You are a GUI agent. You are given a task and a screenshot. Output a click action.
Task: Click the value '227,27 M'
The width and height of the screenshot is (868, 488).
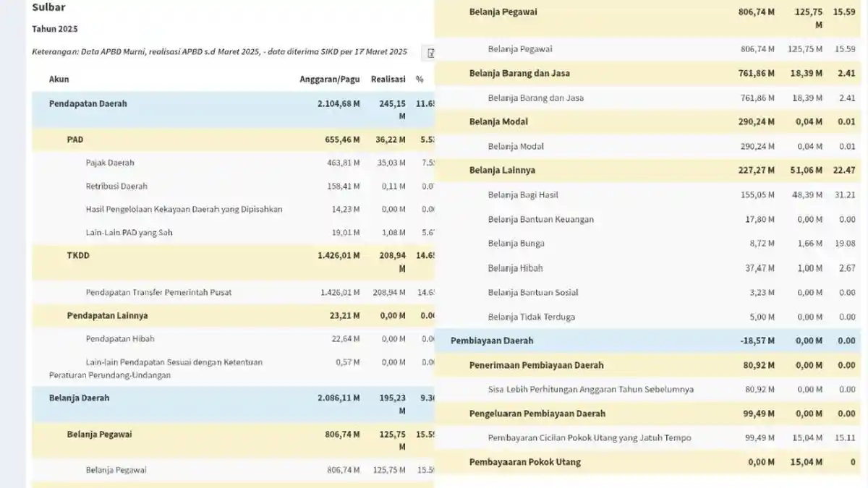click(757, 171)
